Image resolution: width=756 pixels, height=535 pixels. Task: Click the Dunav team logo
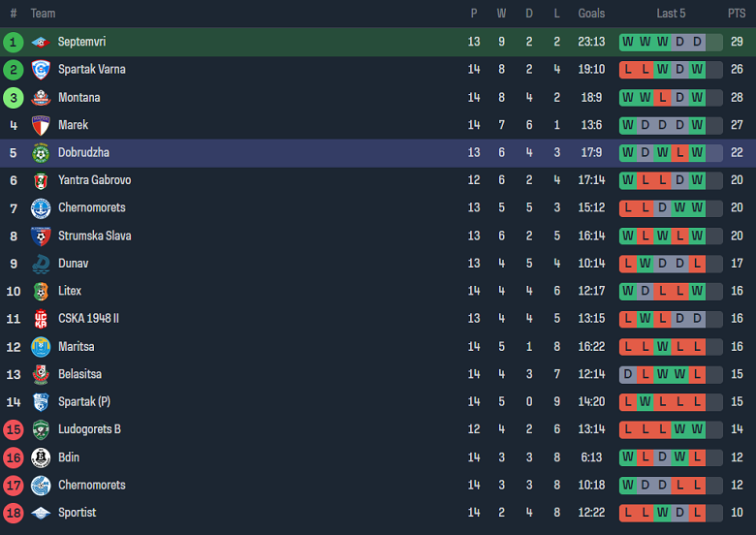[x=40, y=264]
